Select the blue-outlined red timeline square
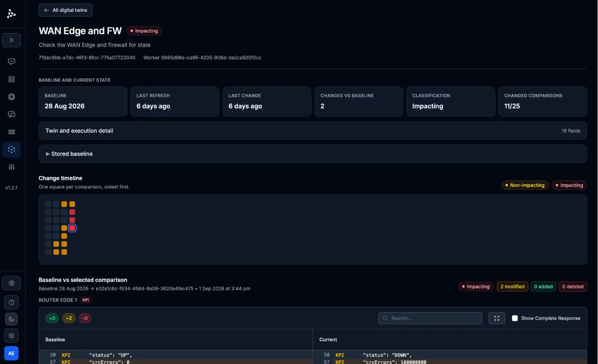 (72, 228)
